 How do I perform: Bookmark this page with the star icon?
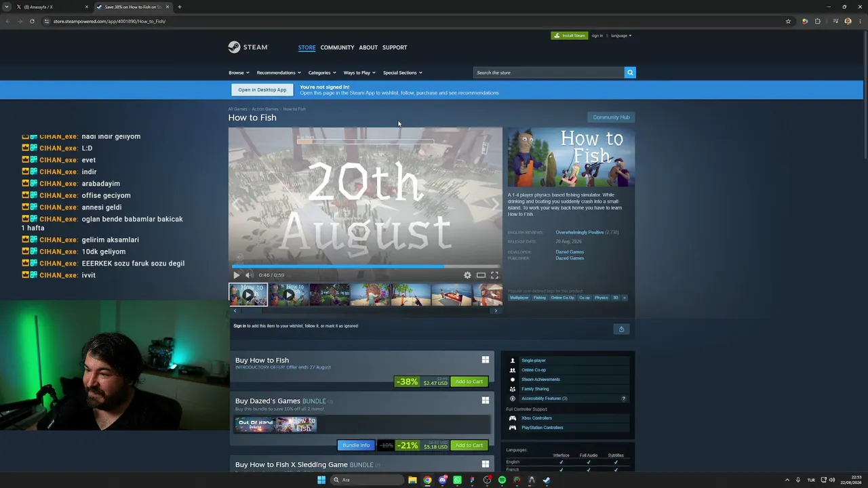pos(788,21)
